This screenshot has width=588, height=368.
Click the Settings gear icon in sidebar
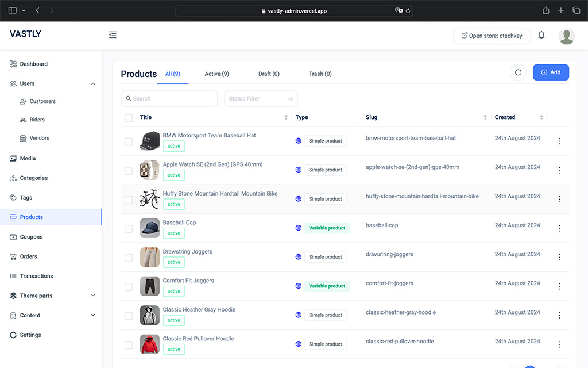[x=13, y=335]
